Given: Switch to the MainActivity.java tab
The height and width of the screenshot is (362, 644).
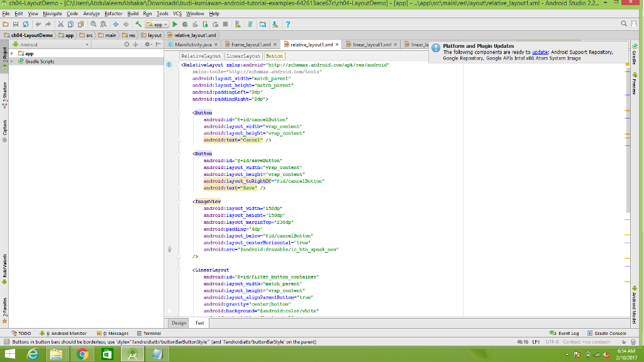Looking at the screenshot, I should click(x=193, y=45).
